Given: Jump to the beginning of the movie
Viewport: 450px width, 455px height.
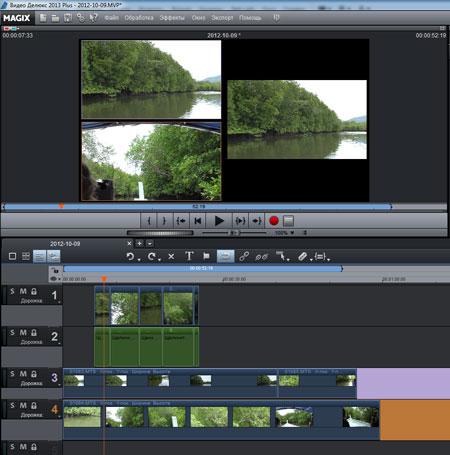Looking at the screenshot, I should 198,221.
